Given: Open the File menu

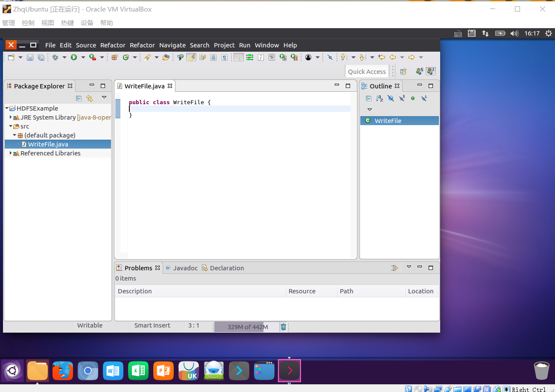Looking at the screenshot, I should pos(50,45).
